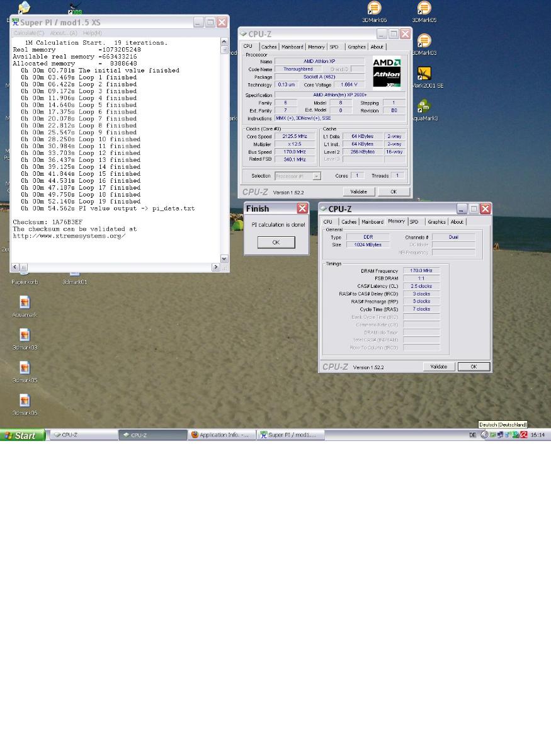Switch to Mainboard tab in CPU-Z processor window

pos(292,47)
